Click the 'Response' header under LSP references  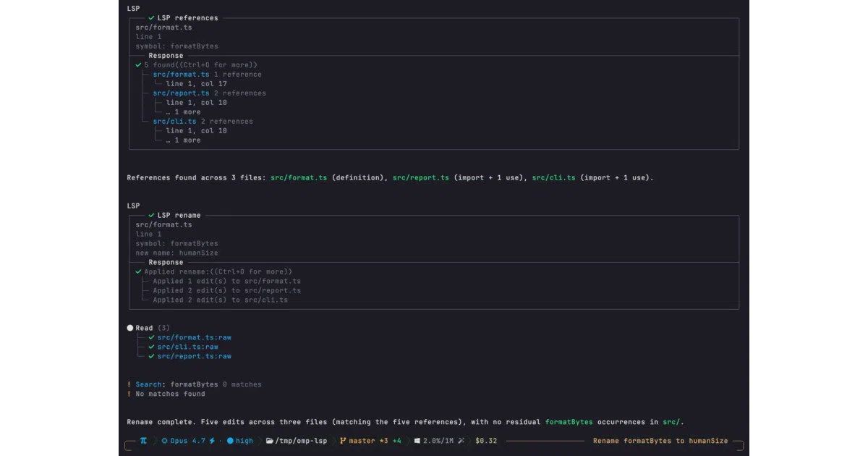166,56
